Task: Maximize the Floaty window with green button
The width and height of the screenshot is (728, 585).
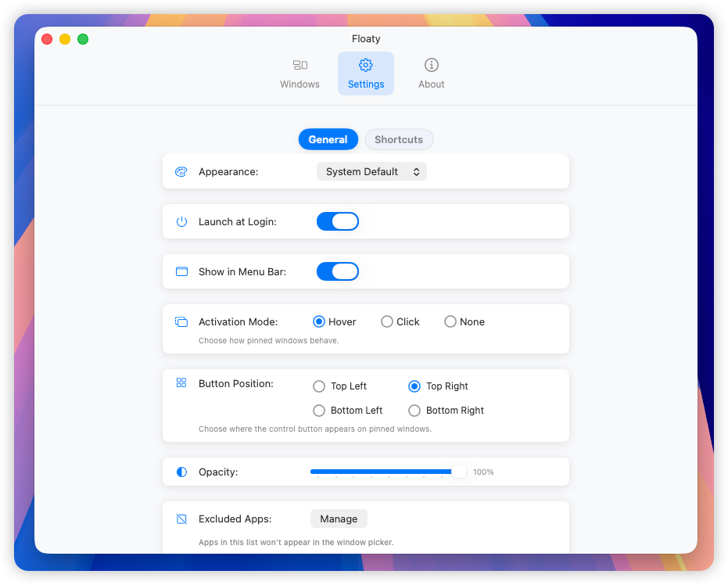Action: 83,39
